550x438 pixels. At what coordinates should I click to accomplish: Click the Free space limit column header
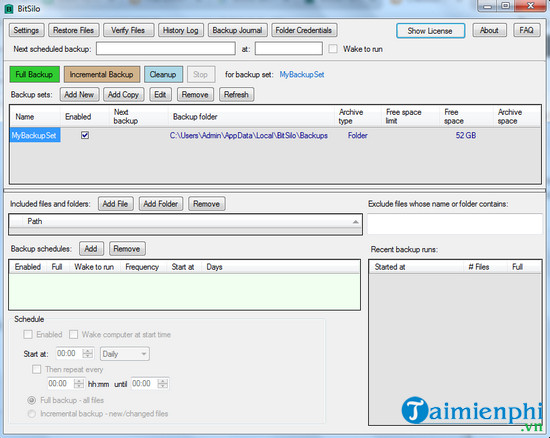[x=410, y=117]
